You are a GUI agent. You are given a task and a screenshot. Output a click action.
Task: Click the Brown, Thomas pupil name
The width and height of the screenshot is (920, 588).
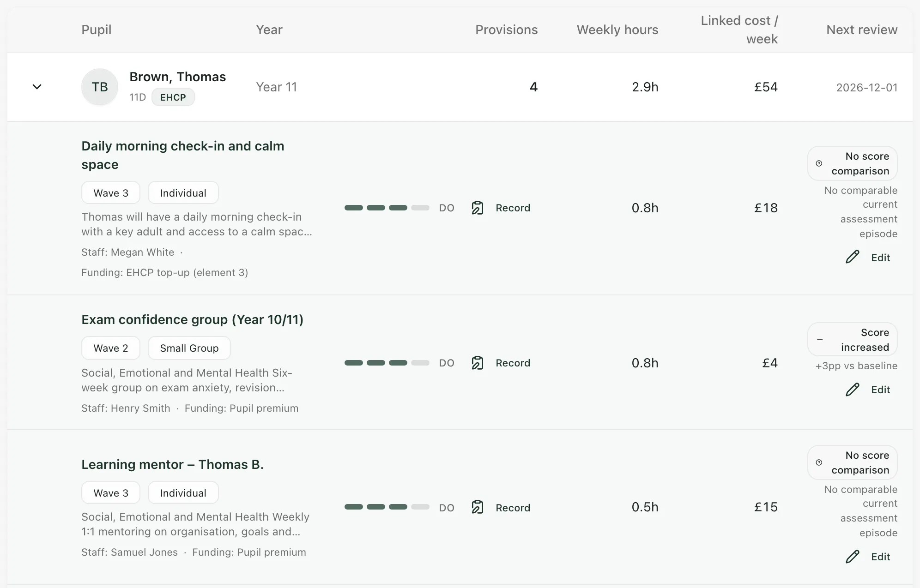click(178, 77)
